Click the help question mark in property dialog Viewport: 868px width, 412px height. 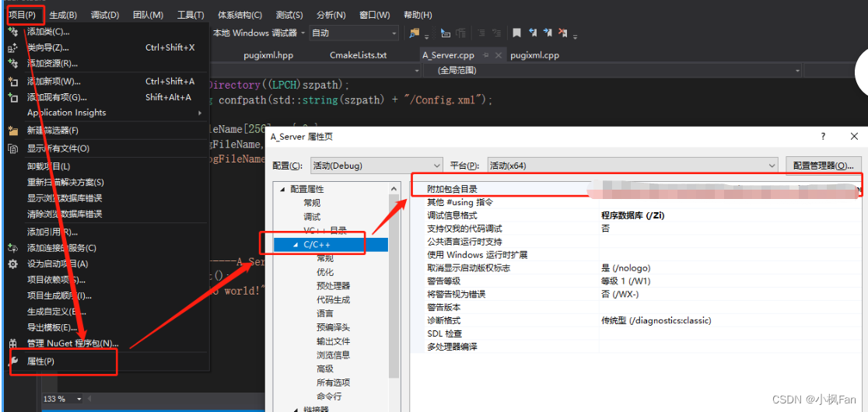(823, 136)
